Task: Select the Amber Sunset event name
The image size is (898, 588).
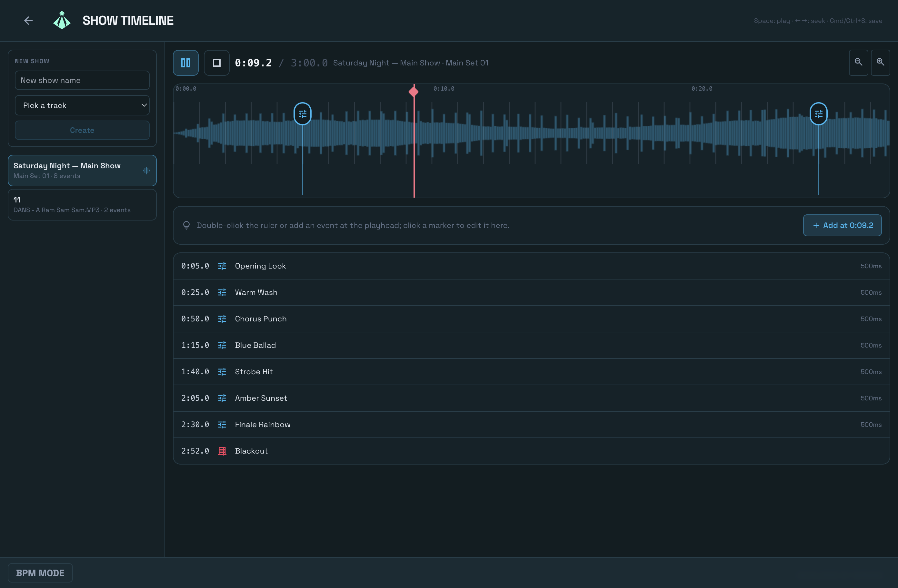Action: [261, 398]
